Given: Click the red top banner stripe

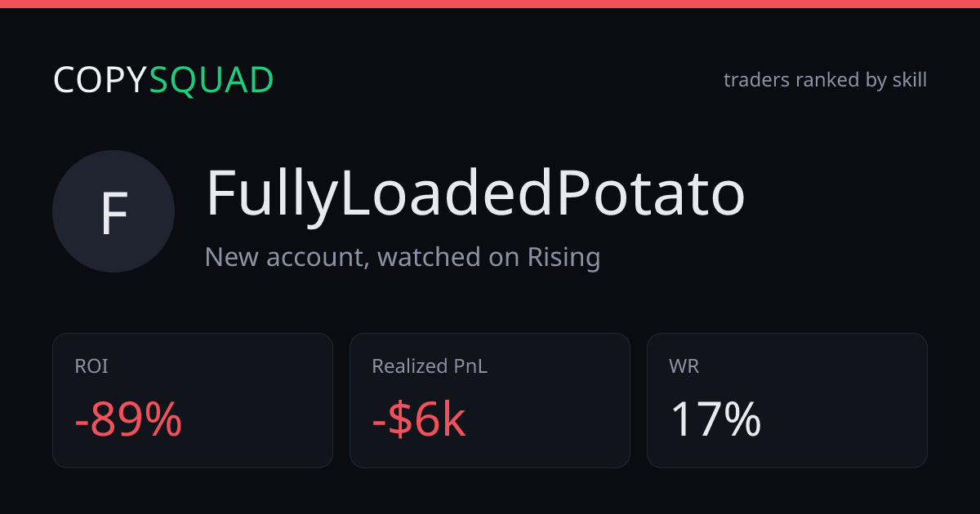Looking at the screenshot, I should tap(490, 4).
